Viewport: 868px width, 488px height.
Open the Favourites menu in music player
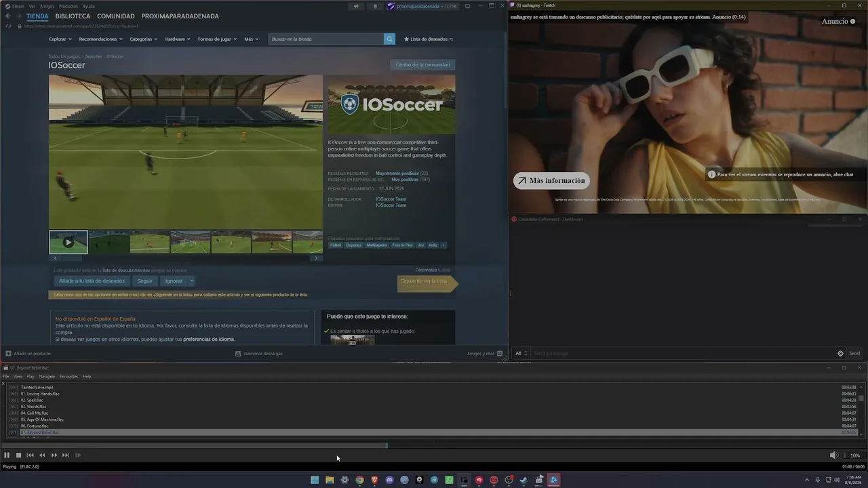pos(68,376)
